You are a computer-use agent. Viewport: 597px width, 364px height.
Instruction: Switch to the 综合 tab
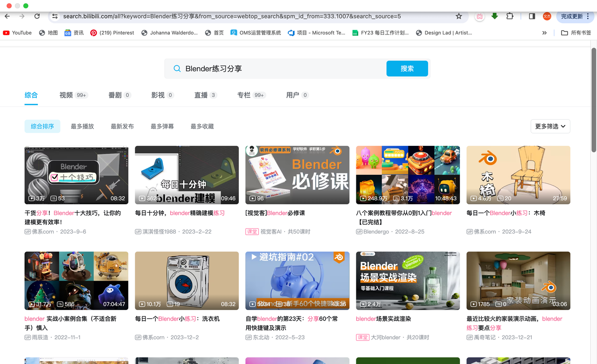tap(31, 95)
